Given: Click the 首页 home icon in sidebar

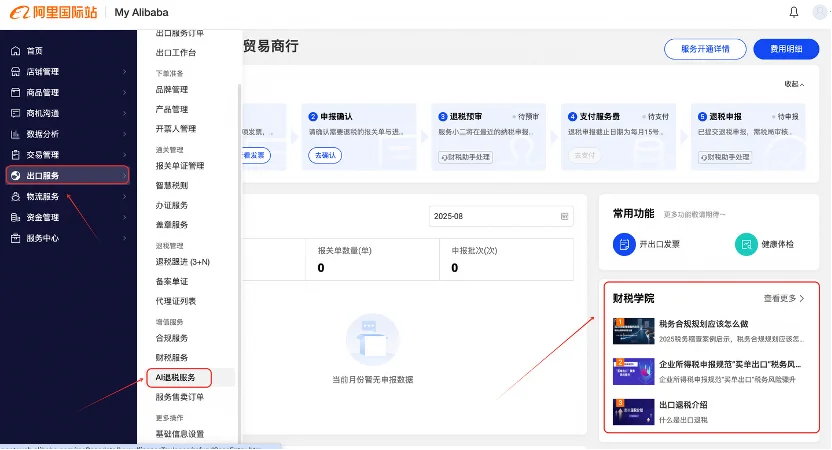Looking at the screenshot, I should (x=15, y=51).
